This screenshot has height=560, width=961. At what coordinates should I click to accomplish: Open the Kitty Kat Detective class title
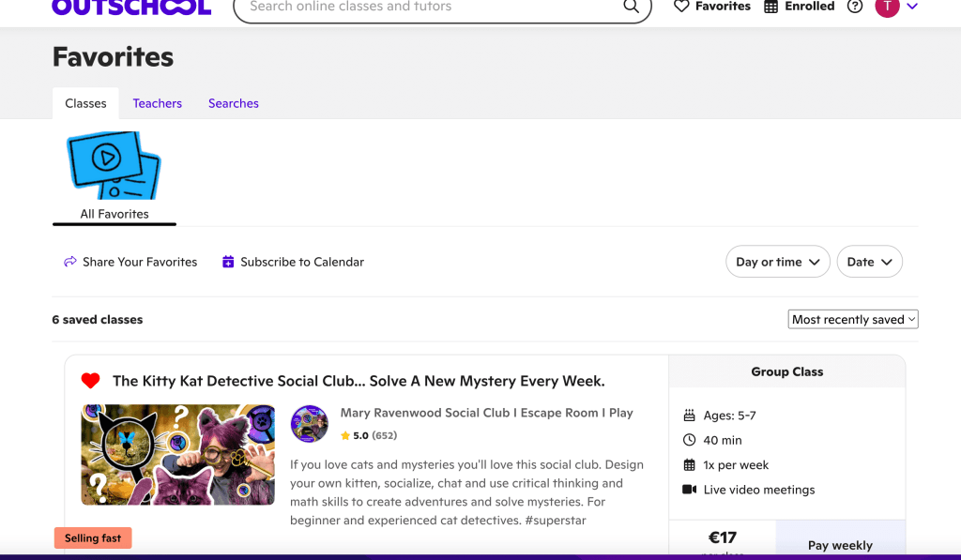(x=358, y=381)
